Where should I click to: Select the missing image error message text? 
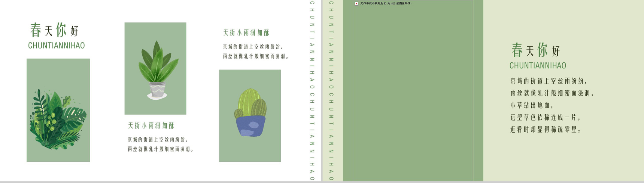(x=386, y=3)
